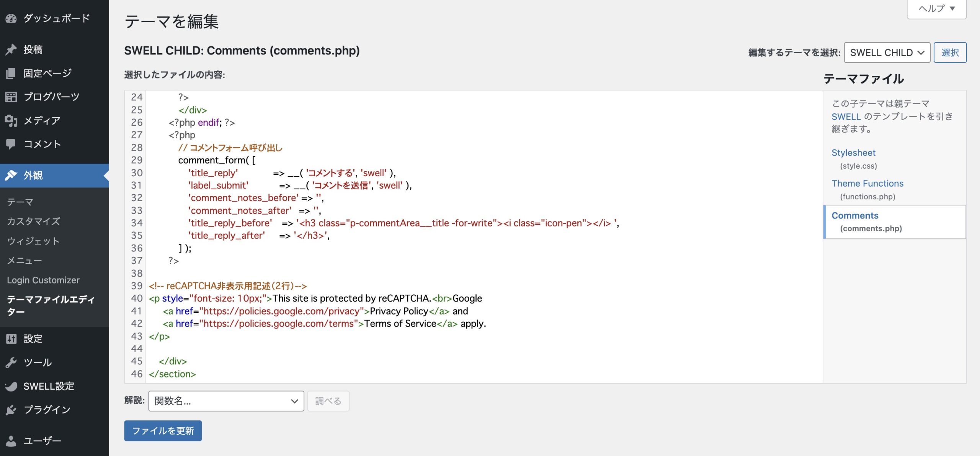Expand the ヘルプ dropdown tab
The image size is (980, 456).
(x=936, y=8)
